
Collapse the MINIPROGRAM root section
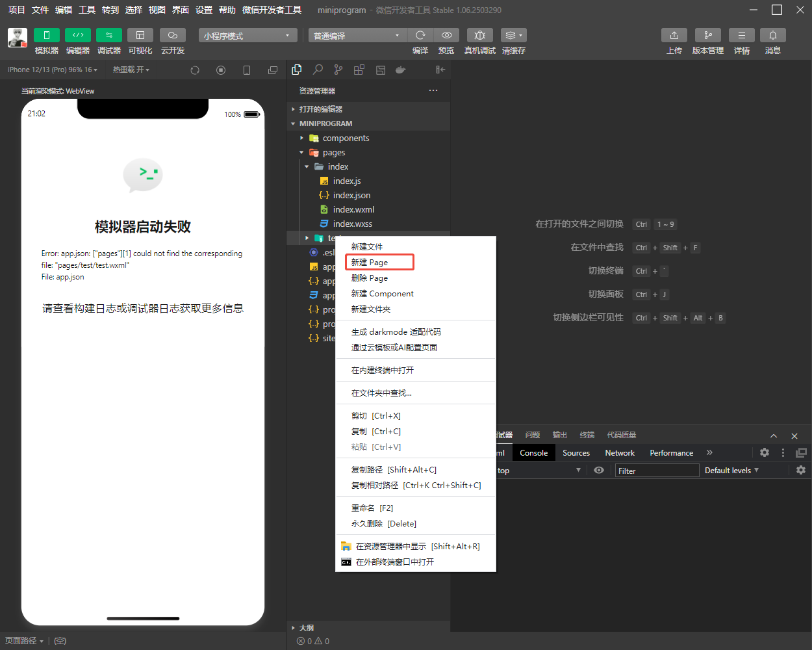[368, 123]
